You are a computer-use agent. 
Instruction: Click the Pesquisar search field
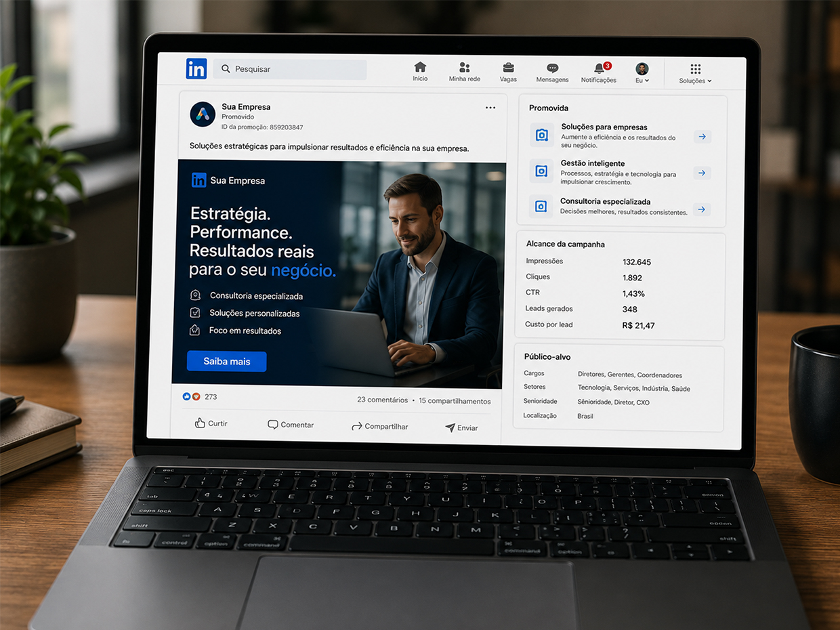pos(290,69)
